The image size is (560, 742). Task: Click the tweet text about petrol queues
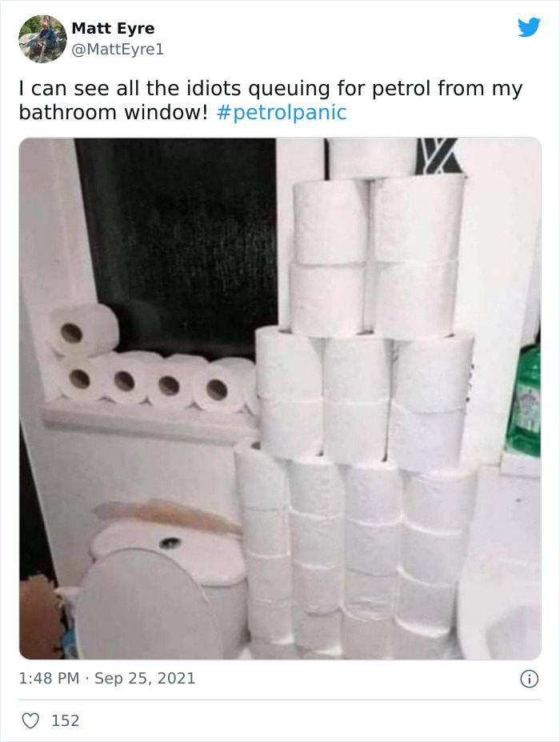tap(270, 100)
